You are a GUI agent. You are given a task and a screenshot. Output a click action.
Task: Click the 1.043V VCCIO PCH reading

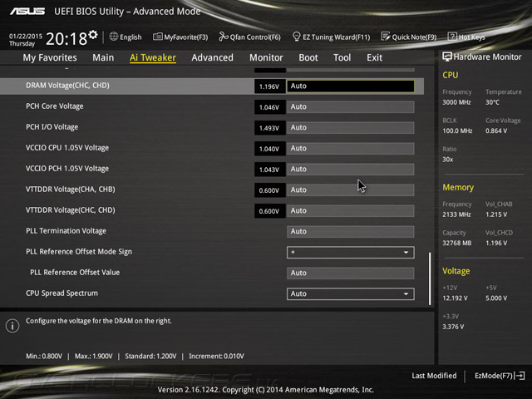point(269,170)
